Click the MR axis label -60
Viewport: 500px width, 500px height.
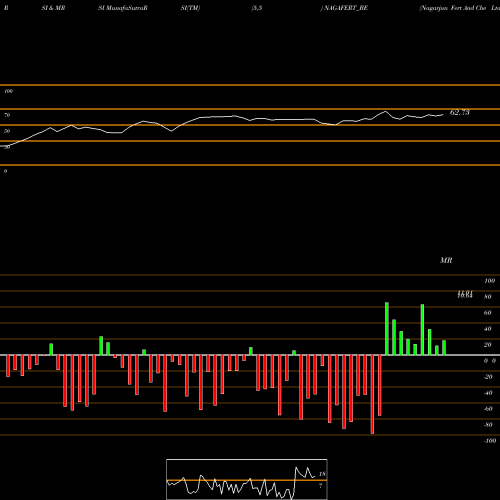coord(488,409)
